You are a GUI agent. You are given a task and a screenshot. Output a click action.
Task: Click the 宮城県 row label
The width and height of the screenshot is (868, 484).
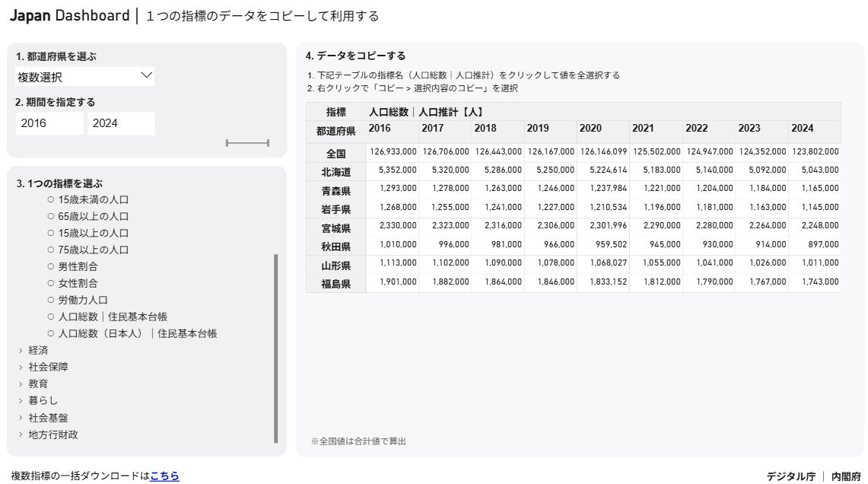tap(336, 228)
